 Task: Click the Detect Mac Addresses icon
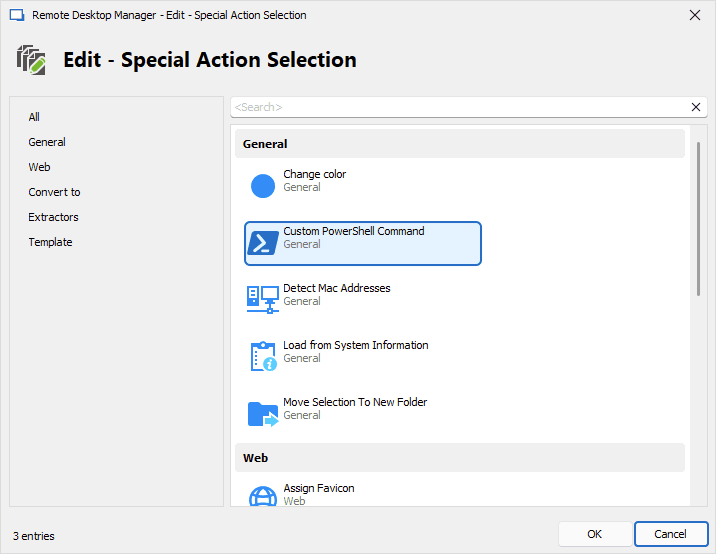263,300
